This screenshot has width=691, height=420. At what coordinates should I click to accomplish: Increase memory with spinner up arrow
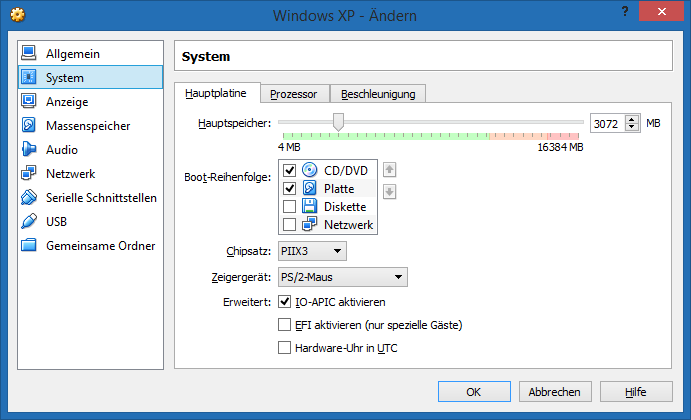632,119
